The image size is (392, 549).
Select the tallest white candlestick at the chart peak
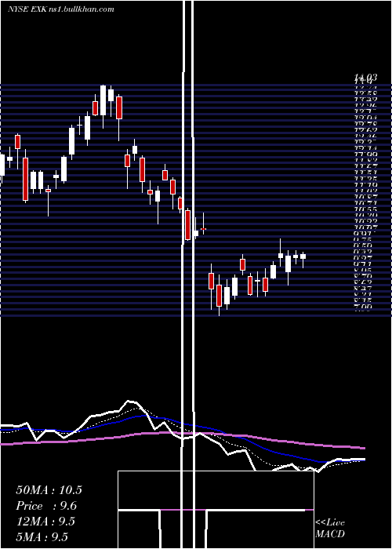click(x=103, y=107)
